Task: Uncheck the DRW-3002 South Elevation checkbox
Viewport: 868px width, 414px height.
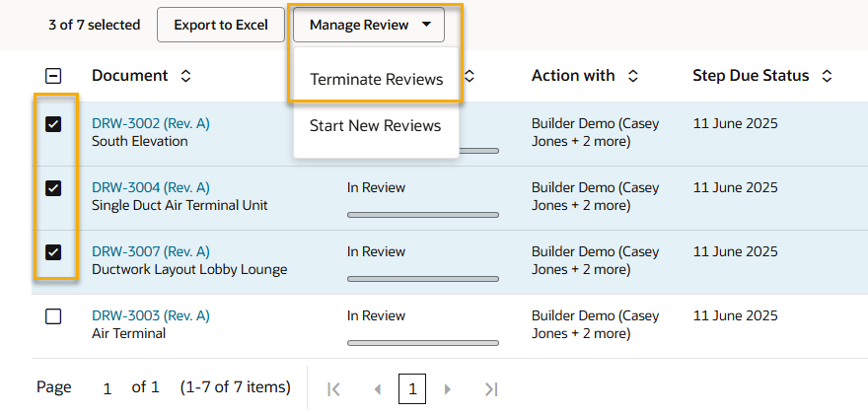Action: click(54, 124)
